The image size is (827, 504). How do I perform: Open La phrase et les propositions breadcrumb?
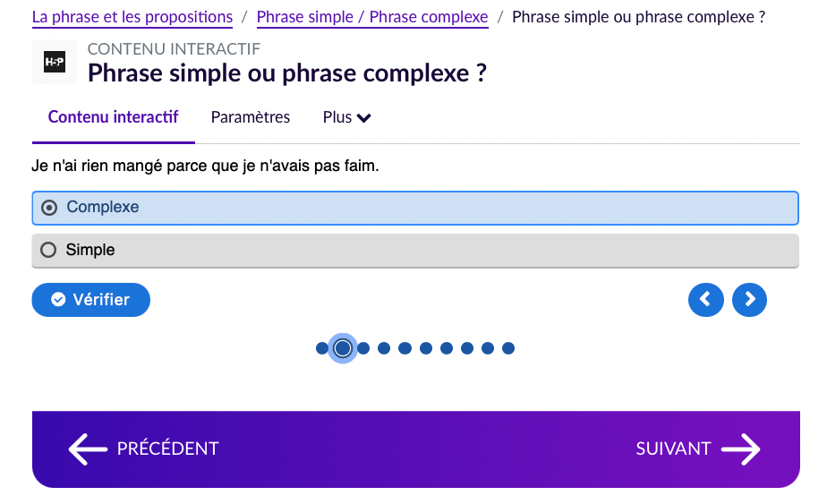pyautogui.click(x=132, y=17)
